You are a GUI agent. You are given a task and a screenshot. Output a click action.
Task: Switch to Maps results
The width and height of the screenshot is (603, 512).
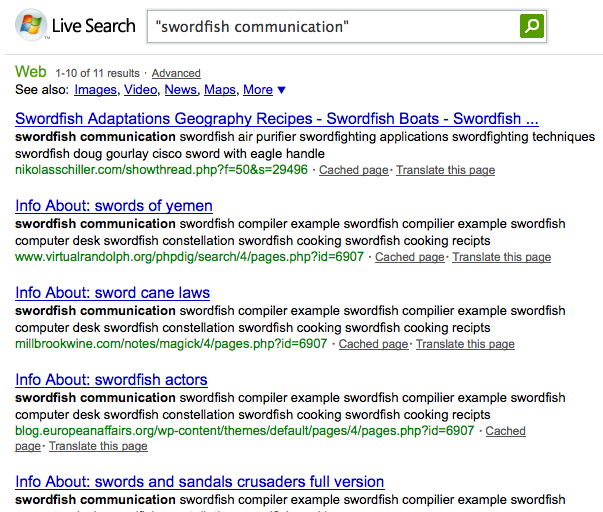pyautogui.click(x=220, y=90)
